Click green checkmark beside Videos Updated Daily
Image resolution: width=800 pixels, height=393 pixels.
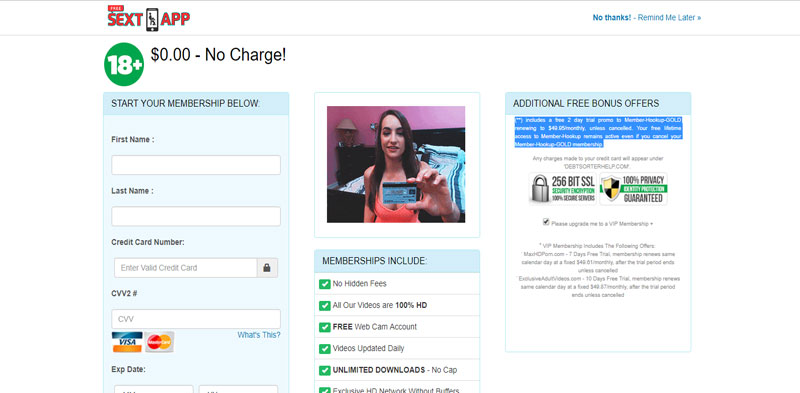[x=324, y=349]
